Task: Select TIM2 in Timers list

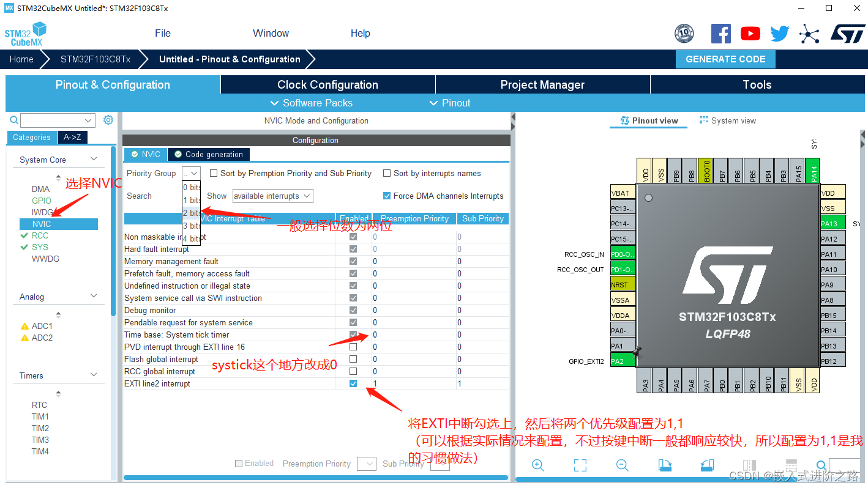Action: tap(40, 428)
